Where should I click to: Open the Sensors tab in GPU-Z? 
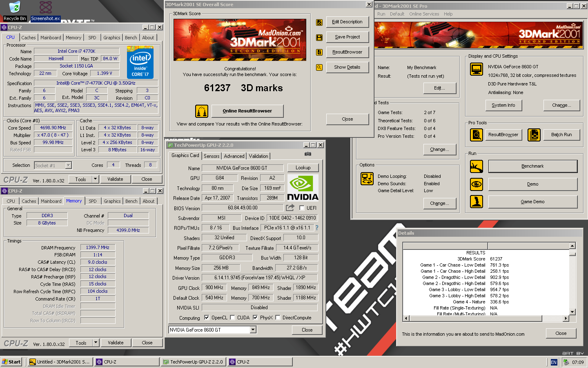tap(212, 156)
